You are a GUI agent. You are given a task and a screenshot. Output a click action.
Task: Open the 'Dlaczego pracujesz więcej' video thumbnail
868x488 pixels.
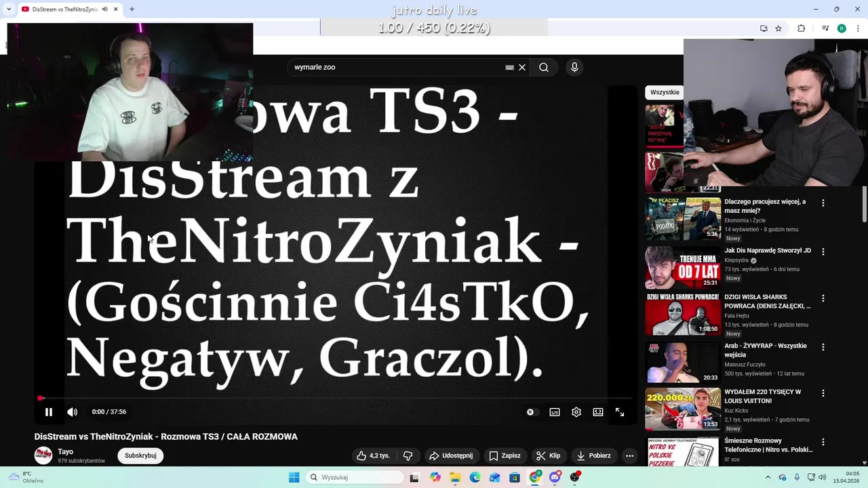coord(683,218)
